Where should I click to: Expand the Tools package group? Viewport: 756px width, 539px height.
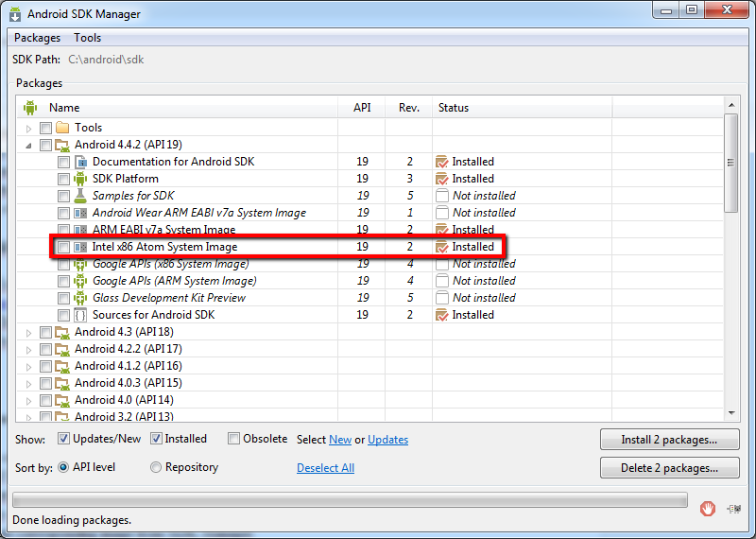(x=28, y=129)
